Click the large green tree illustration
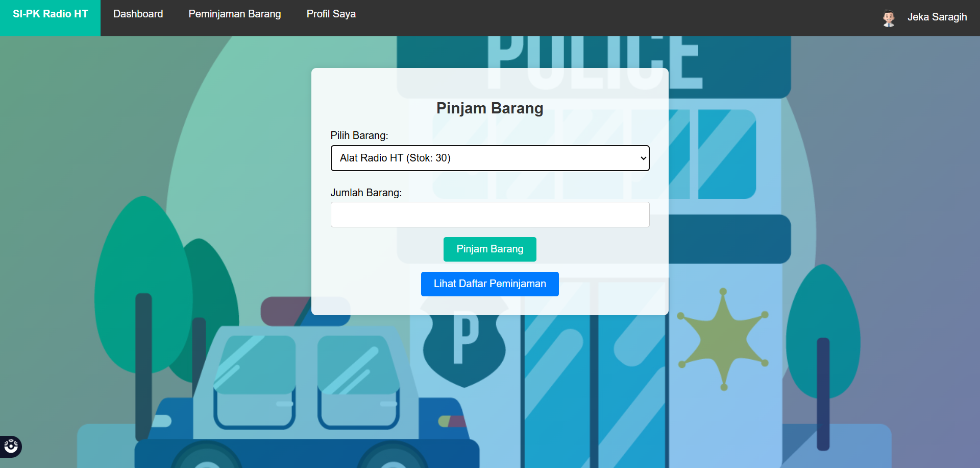This screenshot has height=468, width=980. (144, 286)
